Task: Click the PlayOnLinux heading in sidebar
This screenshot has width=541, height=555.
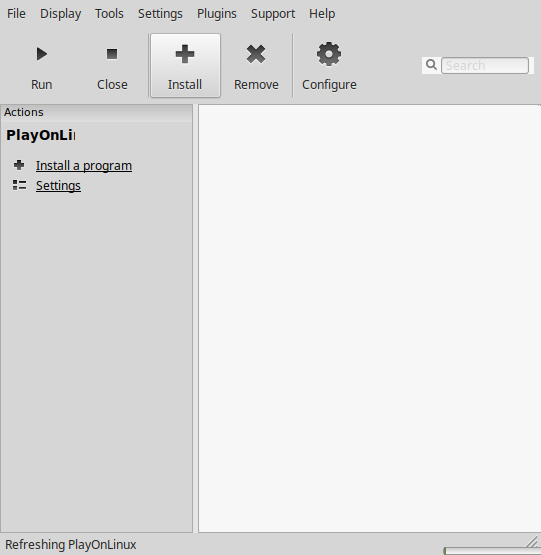Action: click(40, 135)
